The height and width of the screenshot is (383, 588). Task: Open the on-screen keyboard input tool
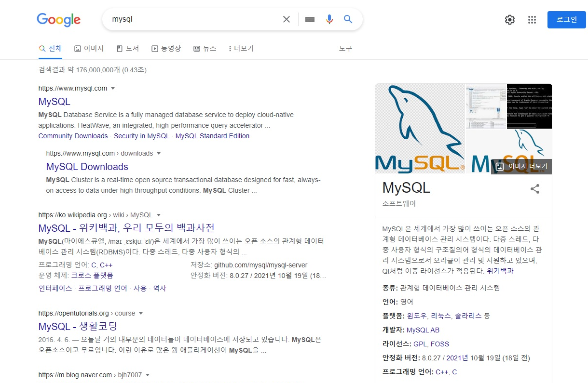(x=310, y=19)
